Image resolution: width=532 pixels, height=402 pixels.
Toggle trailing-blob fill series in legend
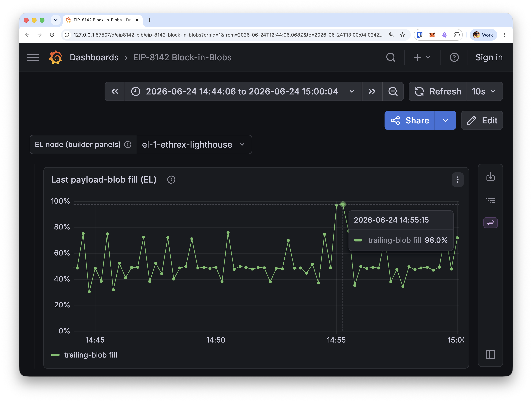90,355
